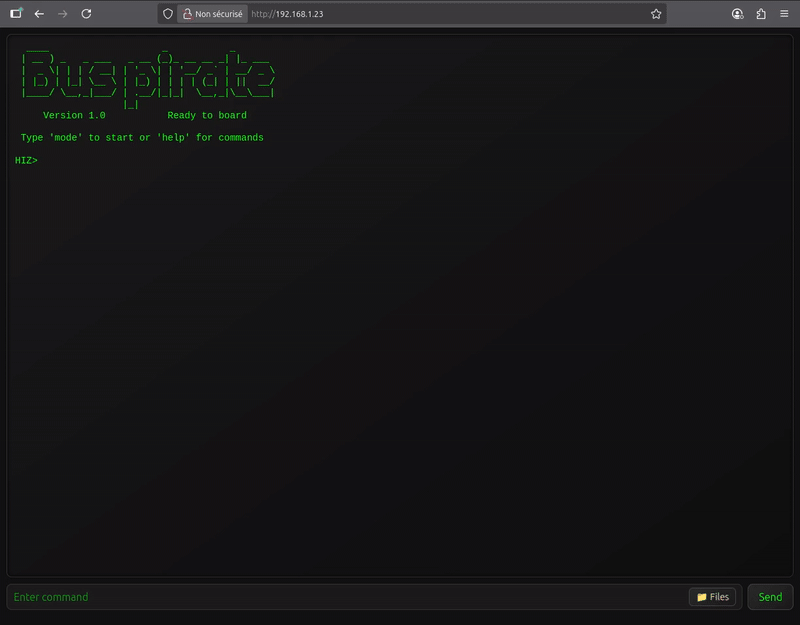
Task: Click the insecure connection padlock icon
Action: [187, 14]
